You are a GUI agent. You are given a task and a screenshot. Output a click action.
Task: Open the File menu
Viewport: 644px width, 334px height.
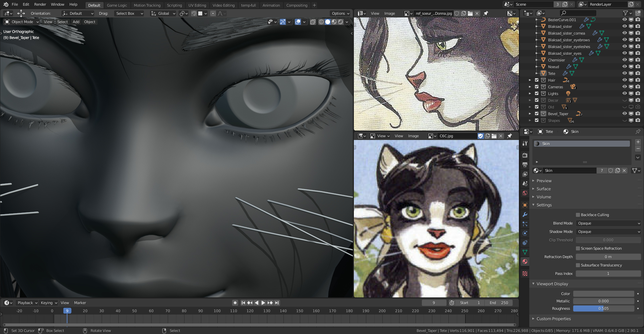point(15,4)
